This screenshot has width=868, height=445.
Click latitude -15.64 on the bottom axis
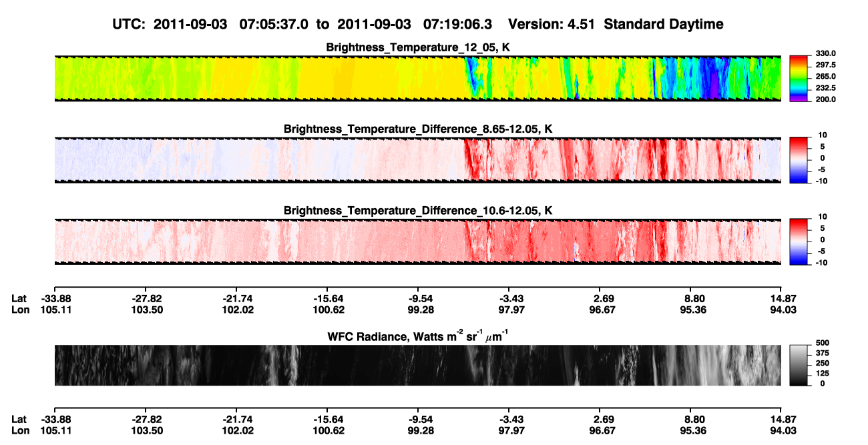(x=327, y=419)
